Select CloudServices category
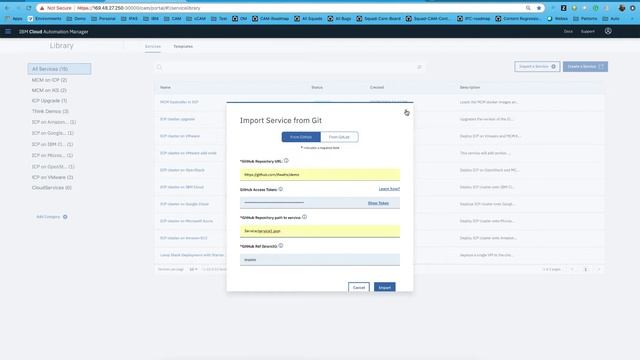Viewport: 640px width, 360px height. (52, 188)
